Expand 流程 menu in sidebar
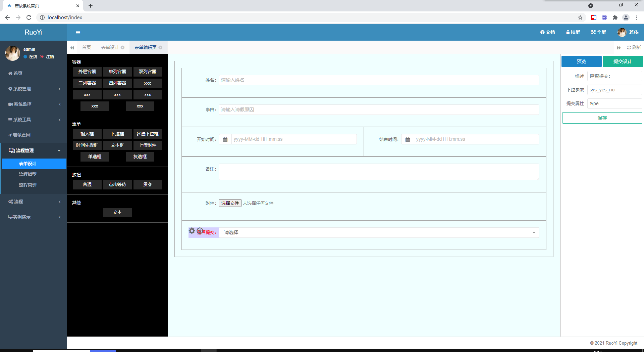The width and height of the screenshot is (644, 352). coord(34,202)
